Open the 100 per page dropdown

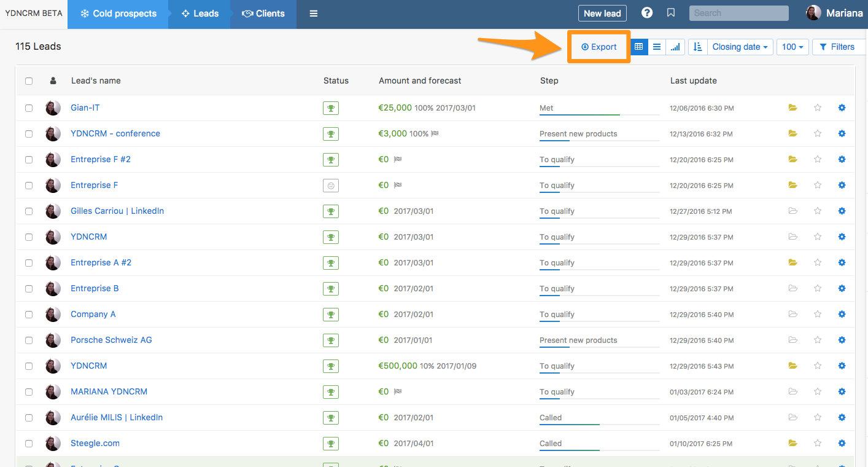point(792,47)
